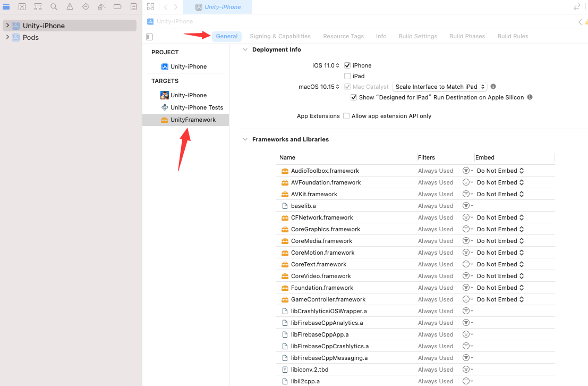This screenshot has width=588, height=386.
Task: Open Scale Interface to Match iPad dropdown
Action: pos(440,87)
